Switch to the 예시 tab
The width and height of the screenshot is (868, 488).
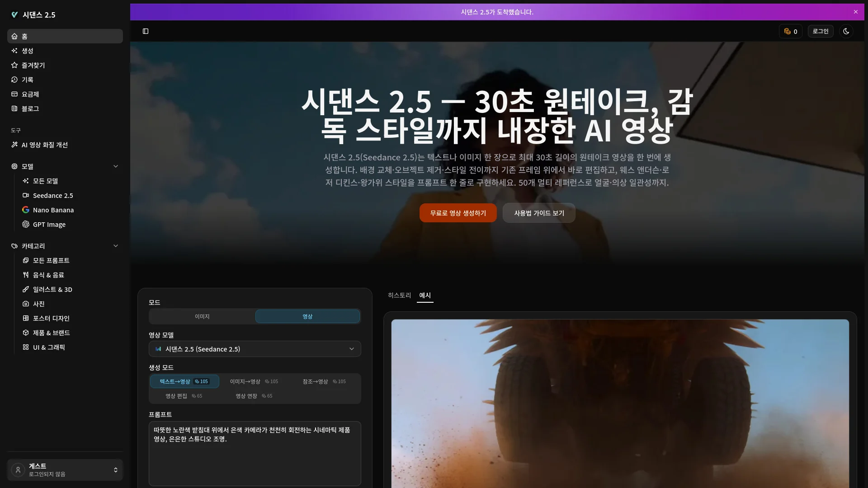pos(425,295)
